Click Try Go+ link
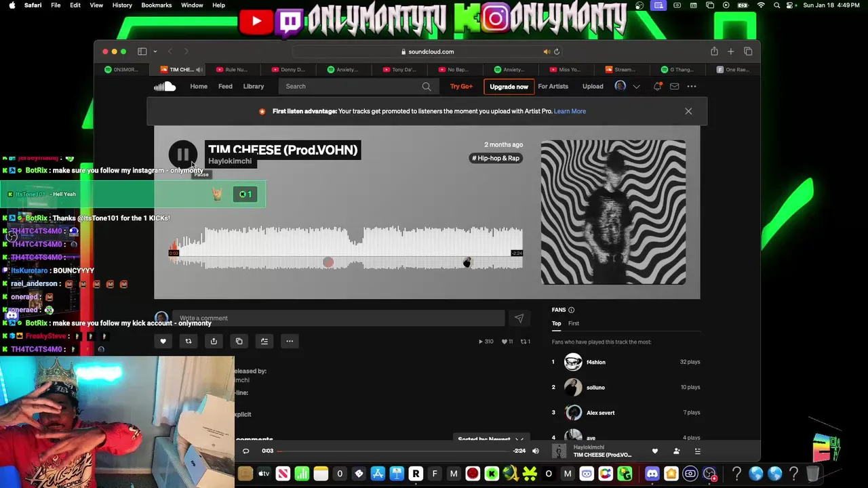The image size is (868, 488). pos(461,86)
